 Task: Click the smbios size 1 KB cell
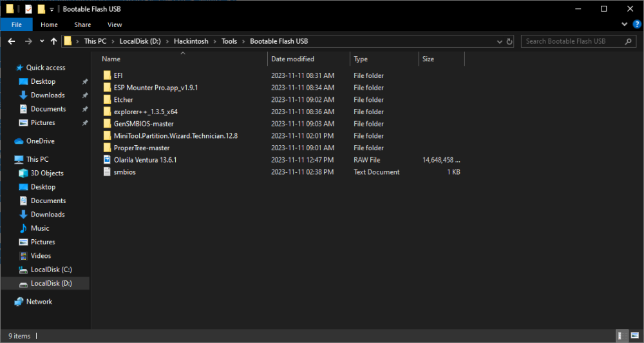(x=453, y=172)
